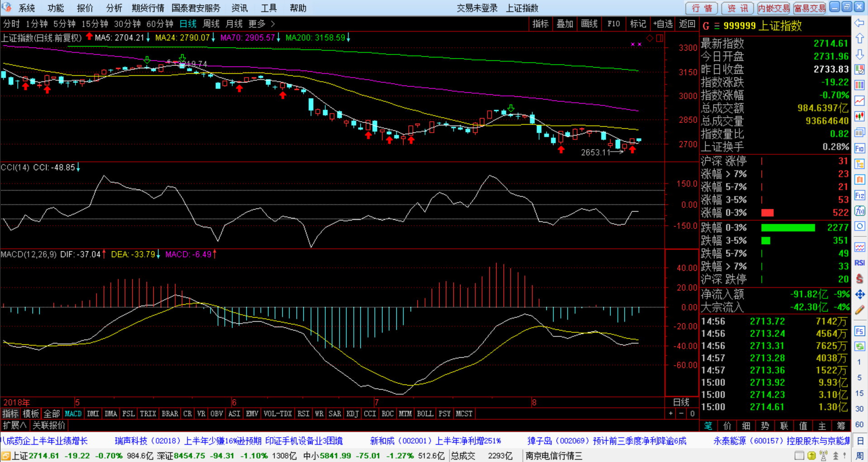Click the RSI indicator sidebar icon

point(859,263)
